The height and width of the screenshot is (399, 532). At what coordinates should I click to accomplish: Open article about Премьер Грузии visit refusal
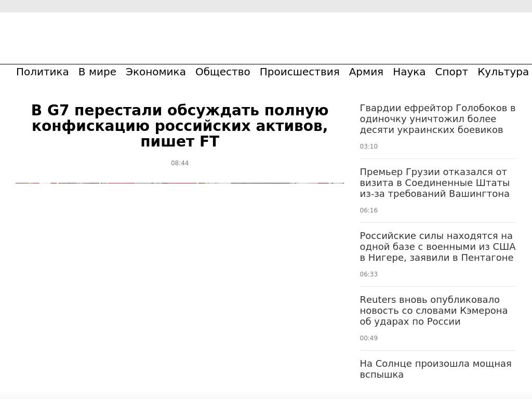coord(434,183)
